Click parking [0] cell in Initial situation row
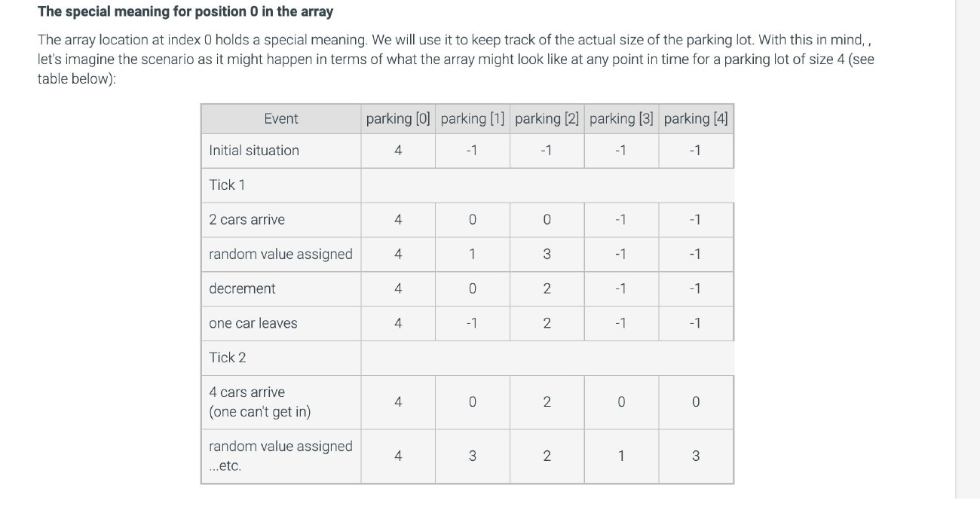The height and width of the screenshot is (528, 980). pyautogui.click(x=397, y=151)
